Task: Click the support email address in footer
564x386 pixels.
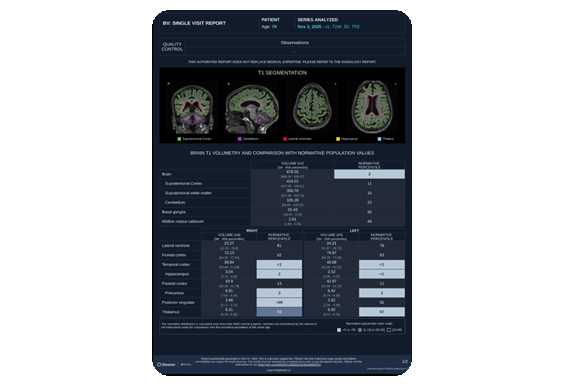Action: click(x=279, y=370)
